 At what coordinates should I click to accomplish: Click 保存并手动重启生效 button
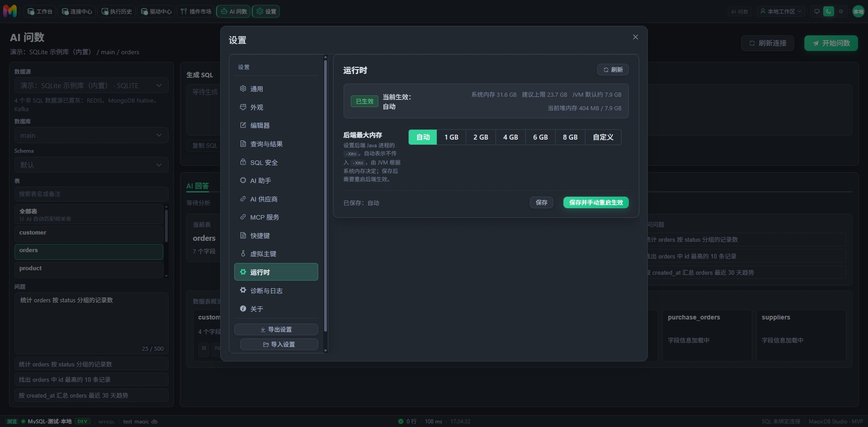pyautogui.click(x=596, y=202)
